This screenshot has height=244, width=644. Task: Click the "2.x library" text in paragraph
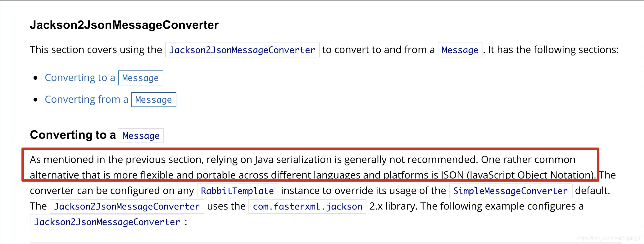pos(393,206)
